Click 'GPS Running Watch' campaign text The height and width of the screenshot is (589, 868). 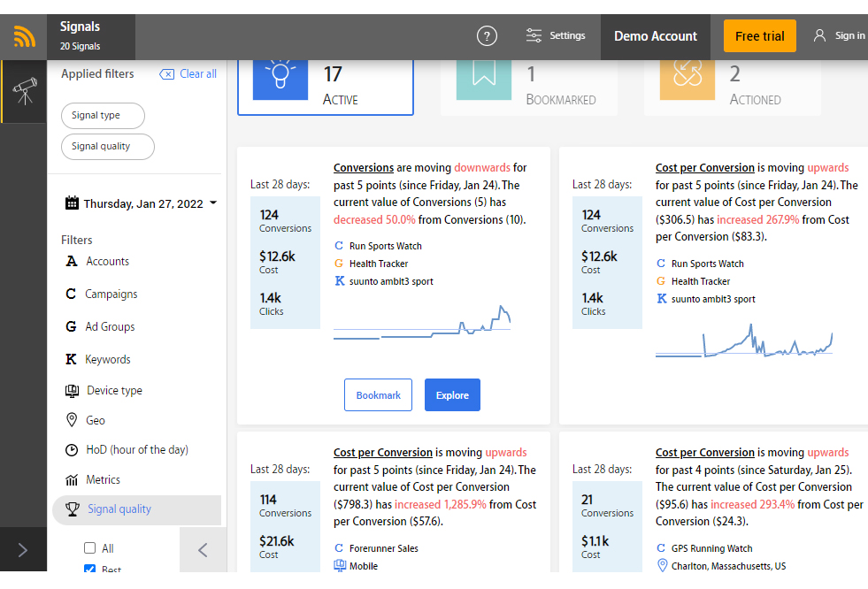(712, 548)
